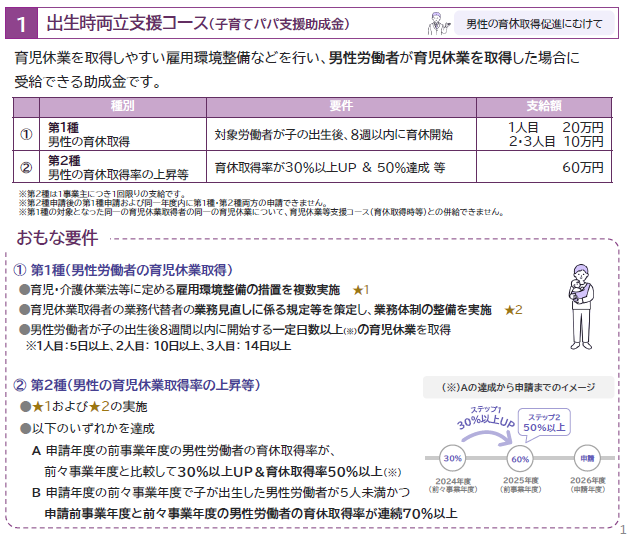The height and width of the screenshot is (535, 627).
Task: Click the ② 第2種(男性の育児休業取得率の上昇等) heading
Action: click(136, 385)
